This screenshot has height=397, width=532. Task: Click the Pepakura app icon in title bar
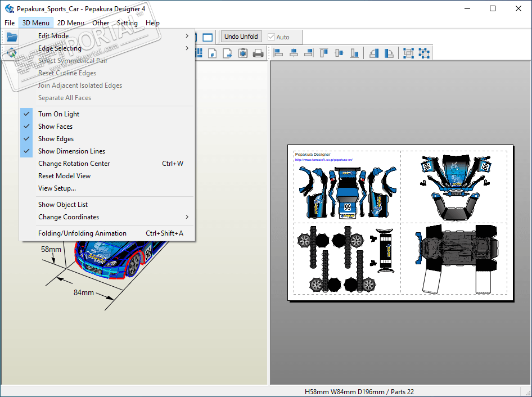[x=9, y=8]
